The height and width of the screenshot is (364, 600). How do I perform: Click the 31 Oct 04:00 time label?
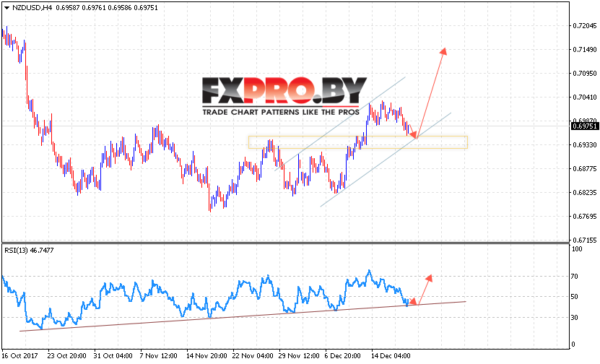[x=113, y=355]
